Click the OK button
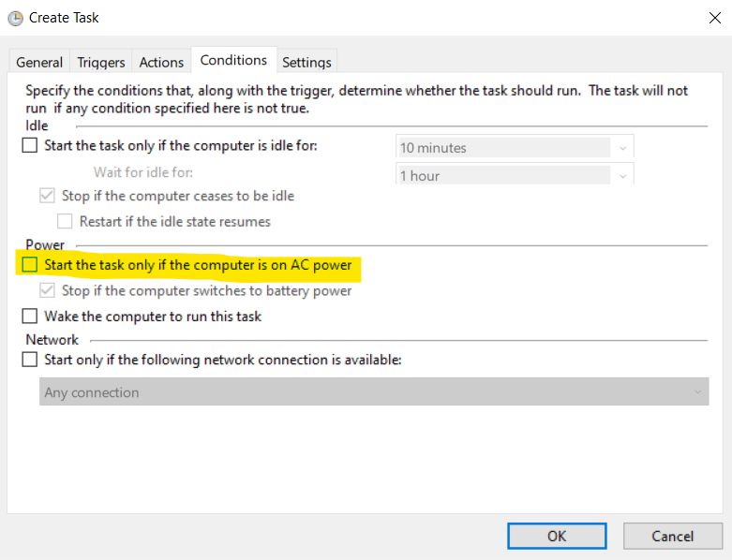 click(x=557, y=536)
